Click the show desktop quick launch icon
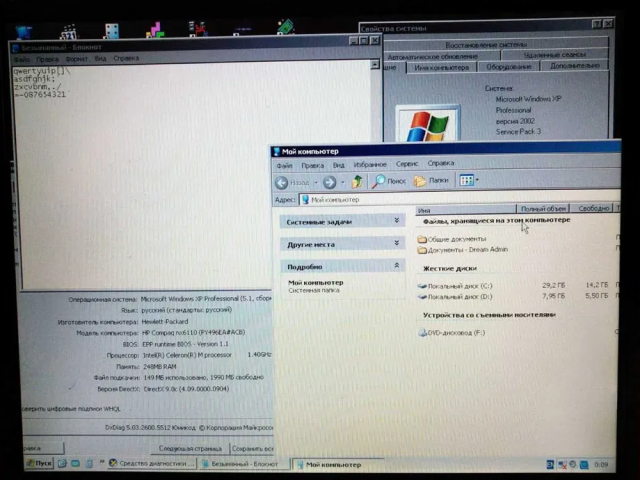640x480 pixels. point(76,463)
